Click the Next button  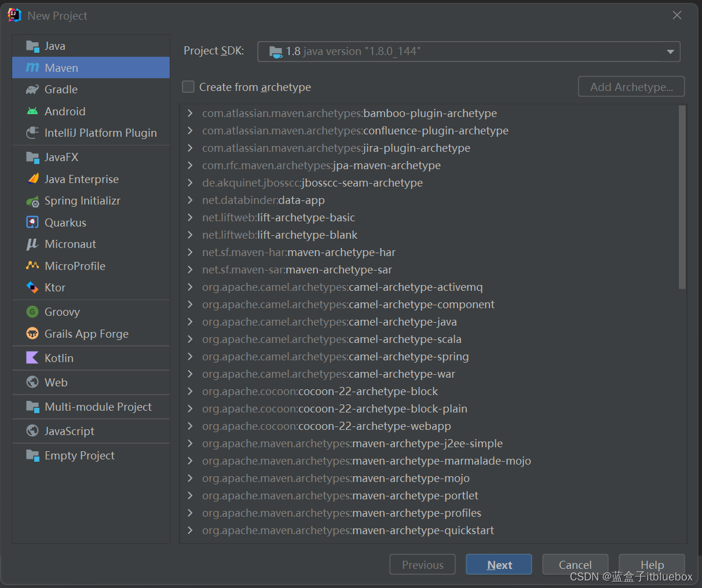[x=499, y=564]
